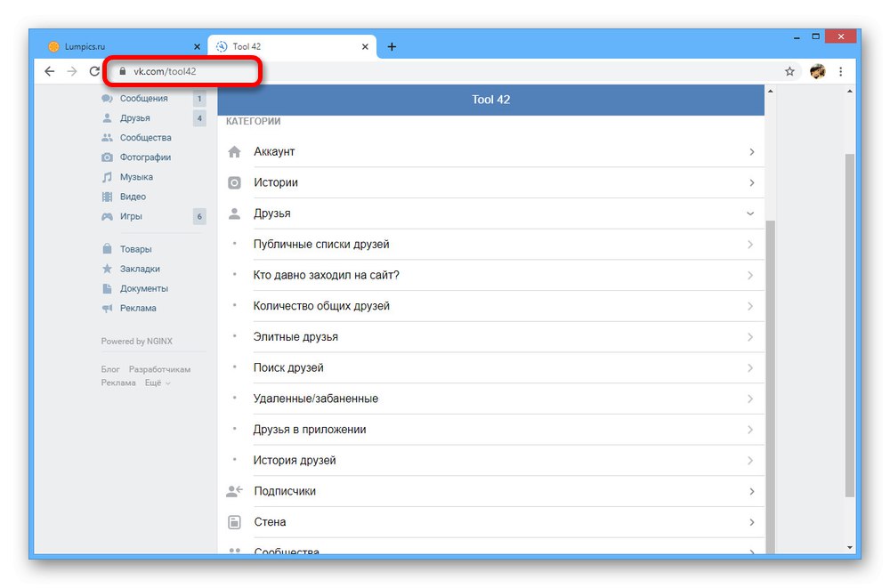
Task: Click the Музыка note icon
Action: point(107,177)
